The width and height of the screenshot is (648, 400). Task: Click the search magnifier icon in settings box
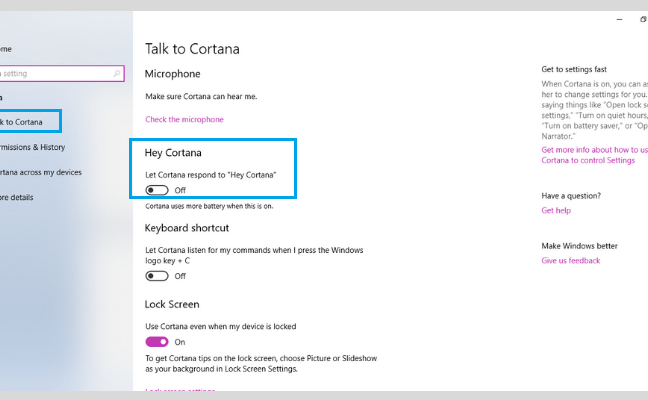(x=117, y=74)
